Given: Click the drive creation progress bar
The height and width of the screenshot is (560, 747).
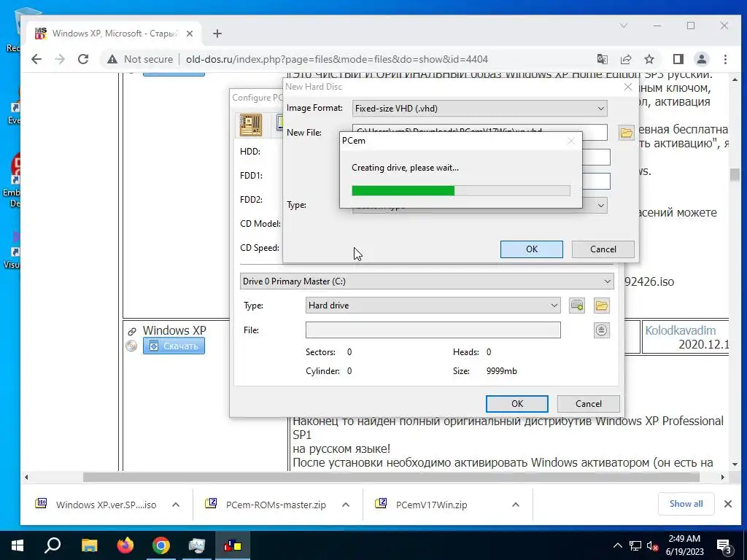Looking at the screenshot, I should tap(461, 190).
